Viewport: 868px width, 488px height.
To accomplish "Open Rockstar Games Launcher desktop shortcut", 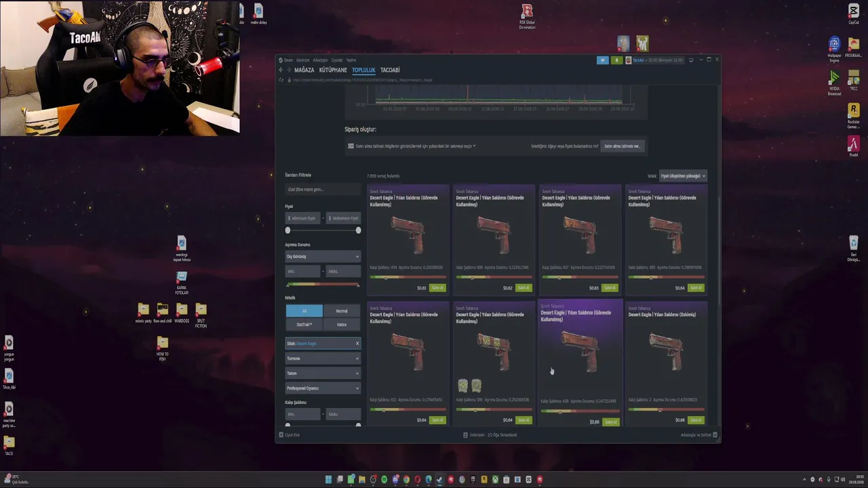I will [x=854, y=115].
